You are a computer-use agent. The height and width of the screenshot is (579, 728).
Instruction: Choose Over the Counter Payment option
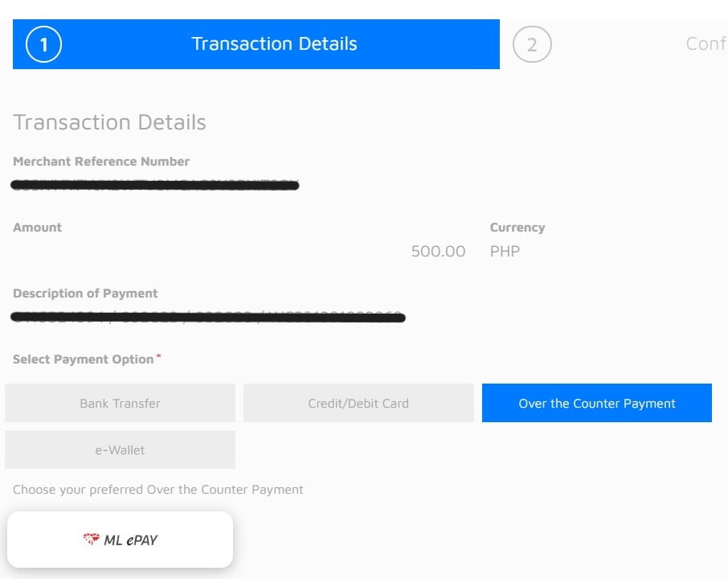coord(596,403)
